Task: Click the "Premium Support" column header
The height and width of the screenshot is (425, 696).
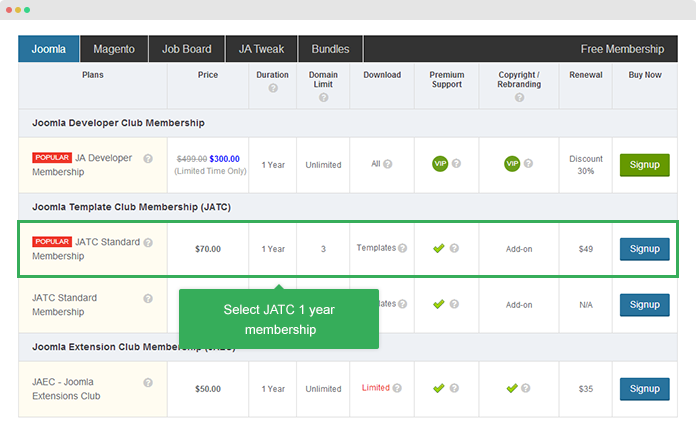Action: point(447,79)
